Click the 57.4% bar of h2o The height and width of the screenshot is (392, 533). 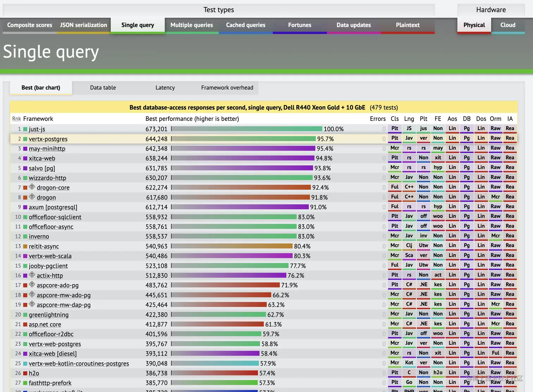point(215,373)
